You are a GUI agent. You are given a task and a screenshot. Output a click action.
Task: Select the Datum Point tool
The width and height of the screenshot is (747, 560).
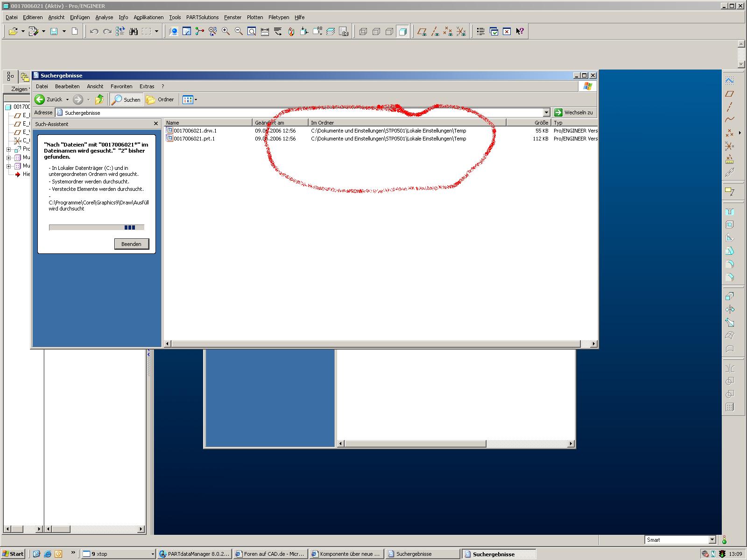[730, 133]
